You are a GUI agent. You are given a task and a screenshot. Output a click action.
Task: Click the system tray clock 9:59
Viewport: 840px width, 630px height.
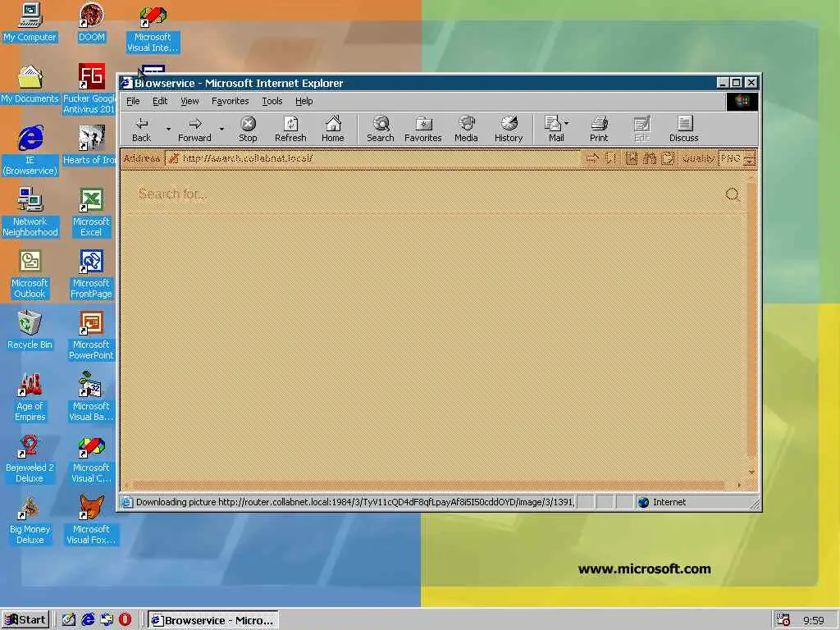pos(813,620)
